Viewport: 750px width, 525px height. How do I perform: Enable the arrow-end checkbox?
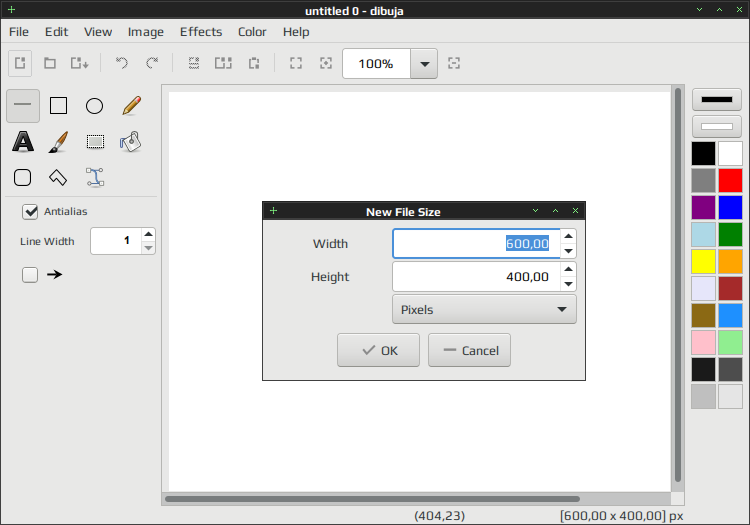click(30, 275)
